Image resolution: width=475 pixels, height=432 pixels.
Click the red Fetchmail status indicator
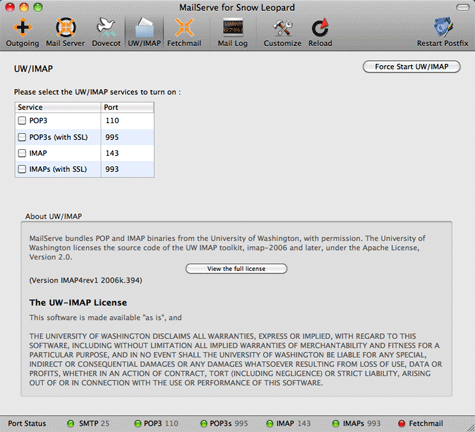pyautogui.click(x=402, y=423)
